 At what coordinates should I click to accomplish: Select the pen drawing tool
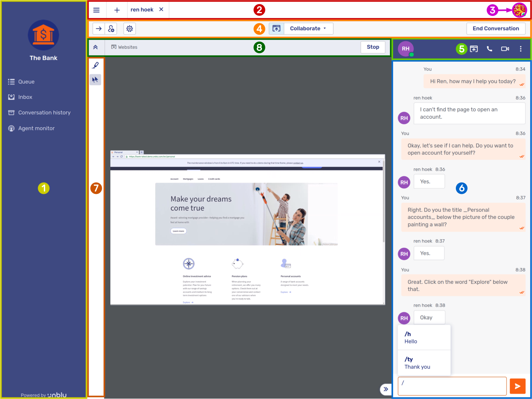96,65
